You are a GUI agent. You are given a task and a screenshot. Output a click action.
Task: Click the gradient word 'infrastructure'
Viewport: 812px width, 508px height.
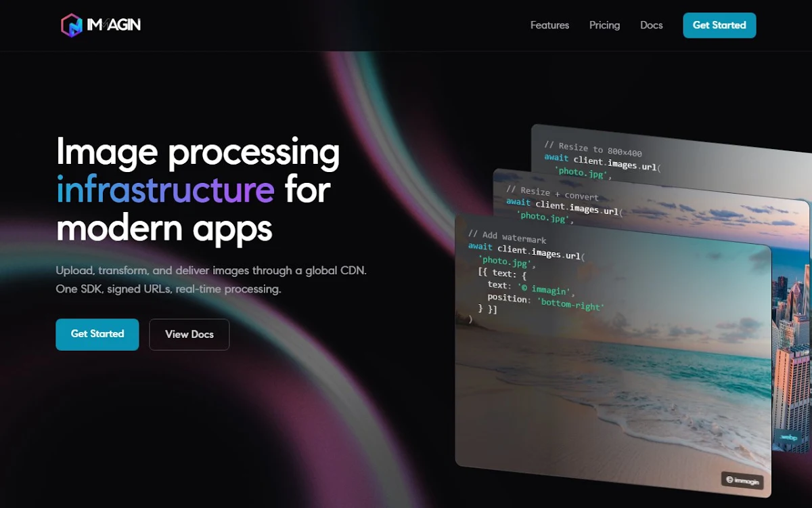click(x=165, y=190)
